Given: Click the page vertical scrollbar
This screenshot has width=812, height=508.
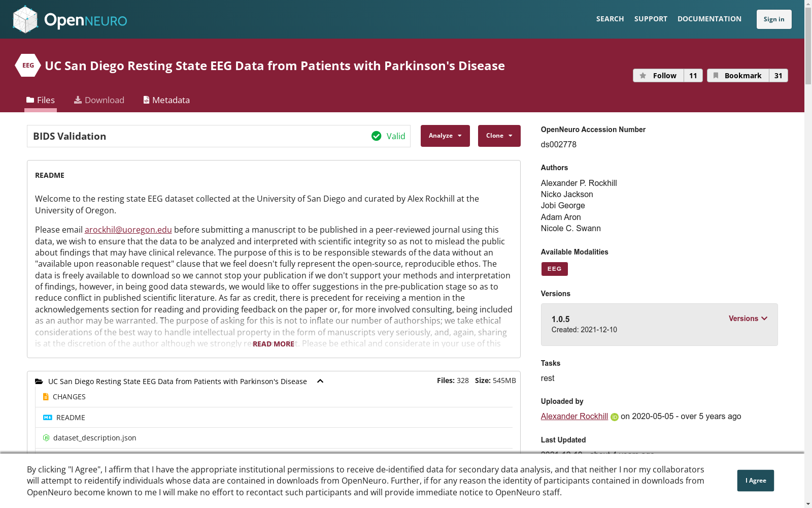Looking at the screenshot, I should [808, 254].
